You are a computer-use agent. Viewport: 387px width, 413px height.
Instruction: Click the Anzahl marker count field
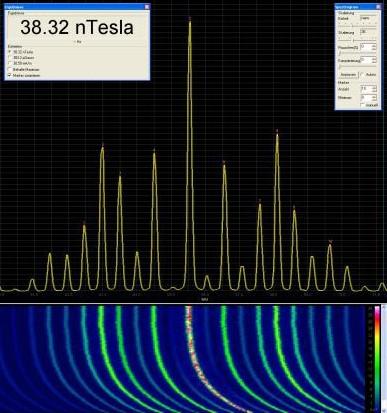pos(366,89)
